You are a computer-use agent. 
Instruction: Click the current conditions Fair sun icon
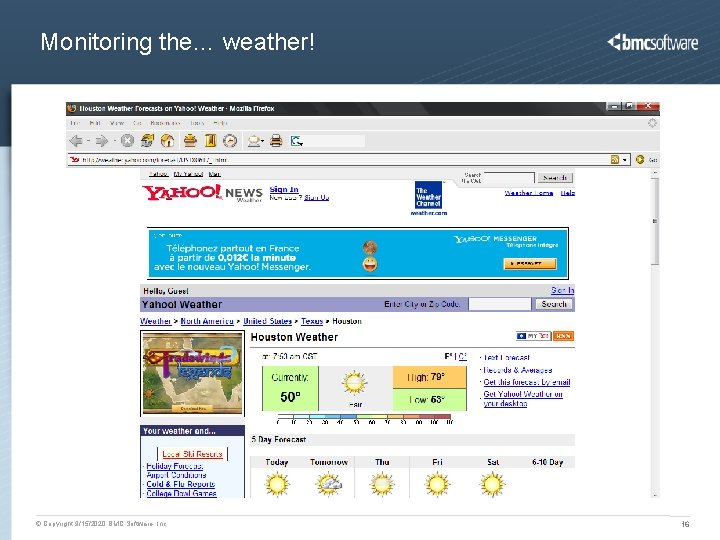click(x=354, y=383)
